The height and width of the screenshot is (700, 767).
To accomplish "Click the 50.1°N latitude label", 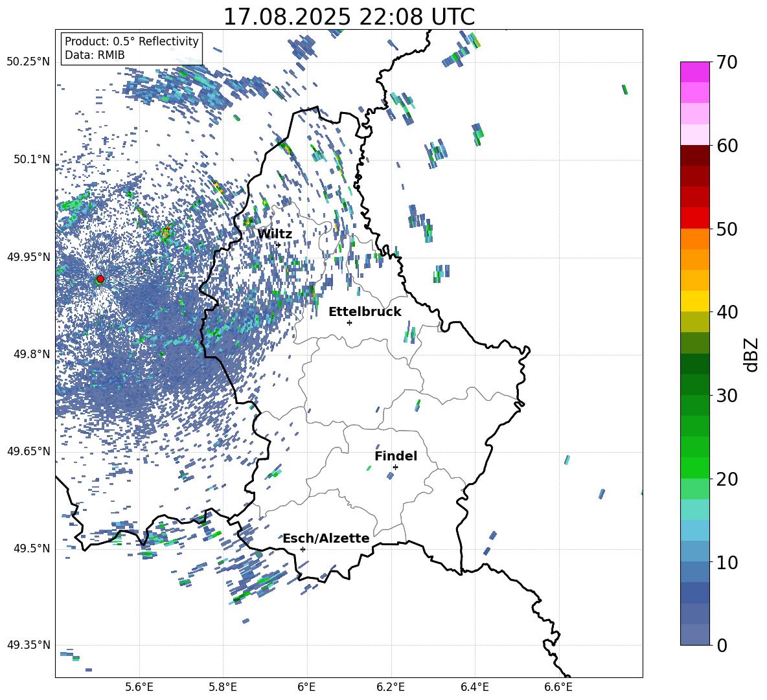I will tap(32, 160).
